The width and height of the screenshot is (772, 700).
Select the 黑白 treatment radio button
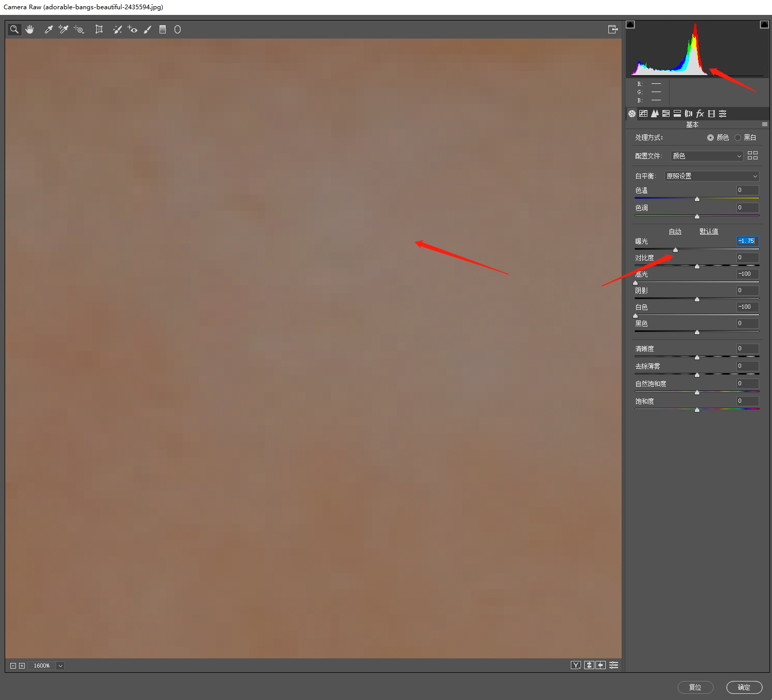point(738,138)
